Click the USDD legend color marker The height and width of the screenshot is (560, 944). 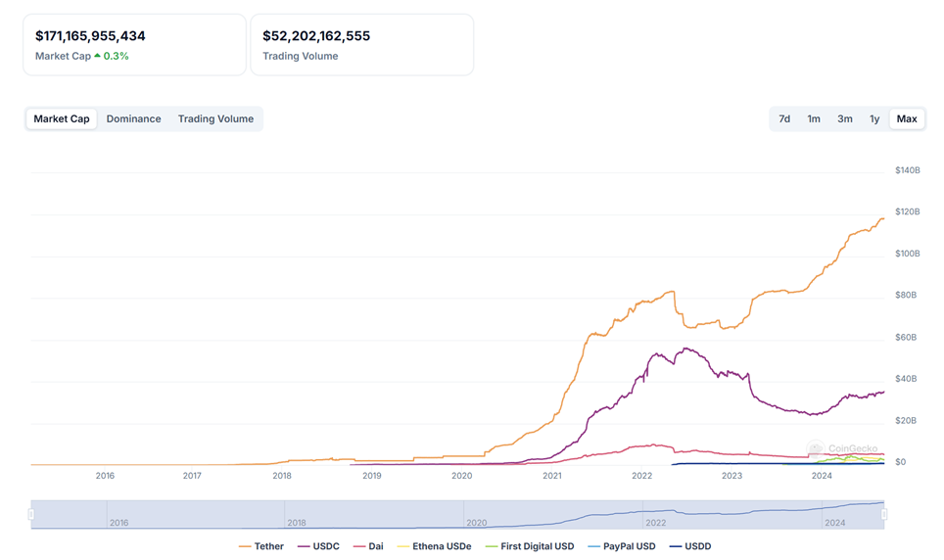point(675,546)
